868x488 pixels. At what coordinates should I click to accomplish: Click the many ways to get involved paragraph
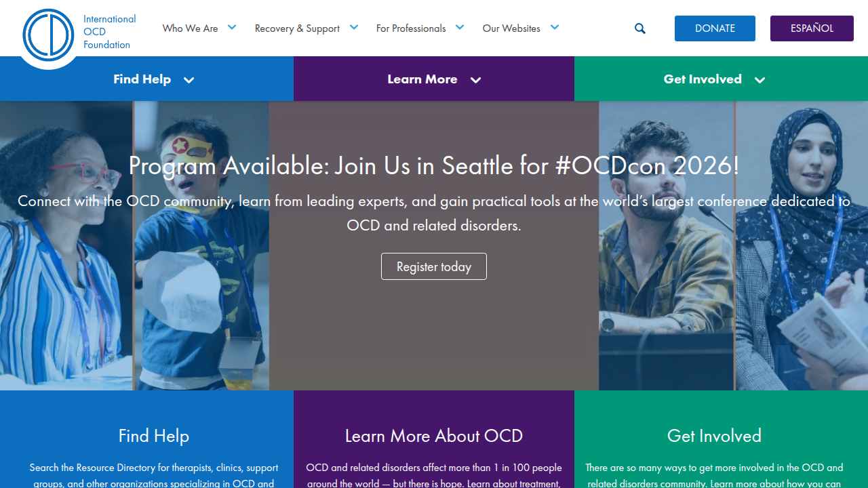point(714,475)
